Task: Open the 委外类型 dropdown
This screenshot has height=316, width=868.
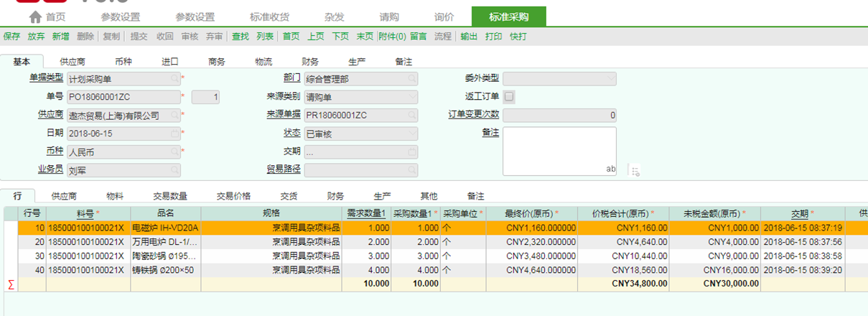Action: [610, 78]
